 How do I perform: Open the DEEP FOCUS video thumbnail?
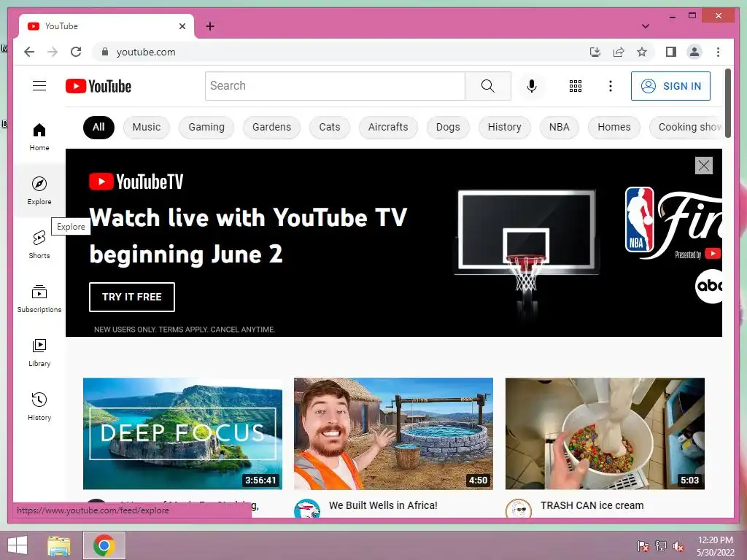pos(182,433)
